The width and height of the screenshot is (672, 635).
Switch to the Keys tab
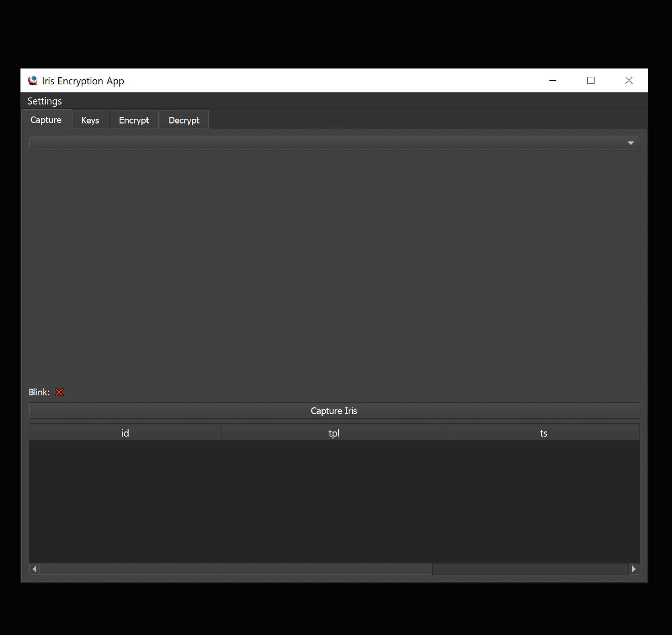(90, 120)
